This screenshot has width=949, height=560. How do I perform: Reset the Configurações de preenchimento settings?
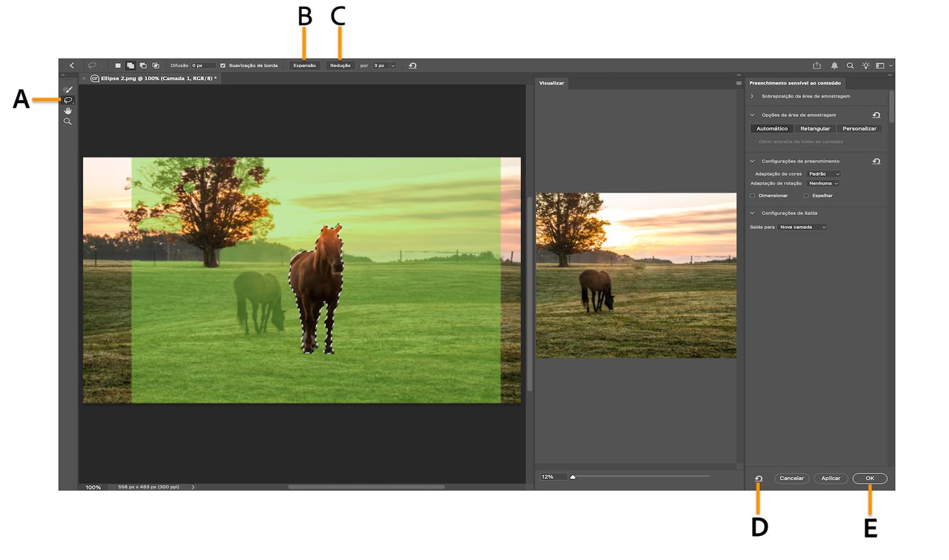pyautogui.click(x=876, y=161)
